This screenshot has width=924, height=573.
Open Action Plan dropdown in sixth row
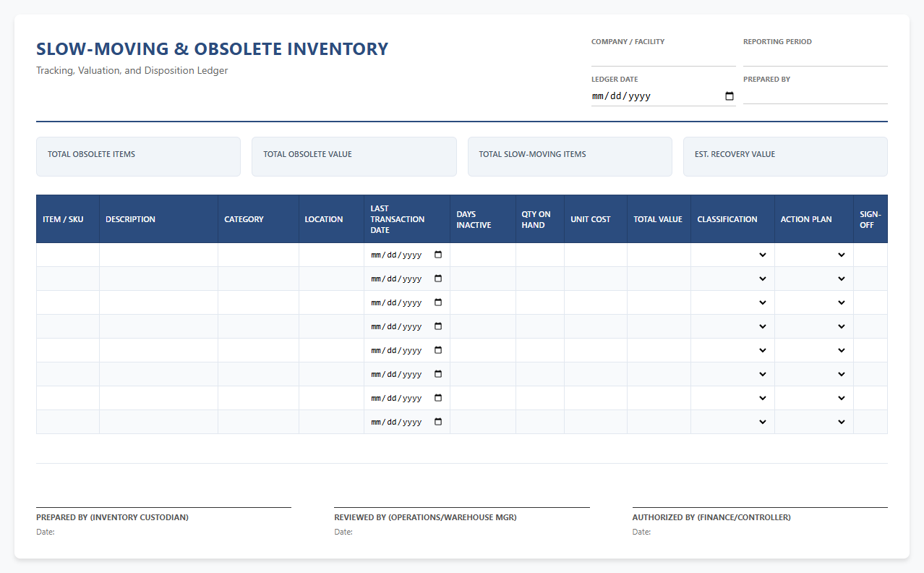tap(814, 374)
